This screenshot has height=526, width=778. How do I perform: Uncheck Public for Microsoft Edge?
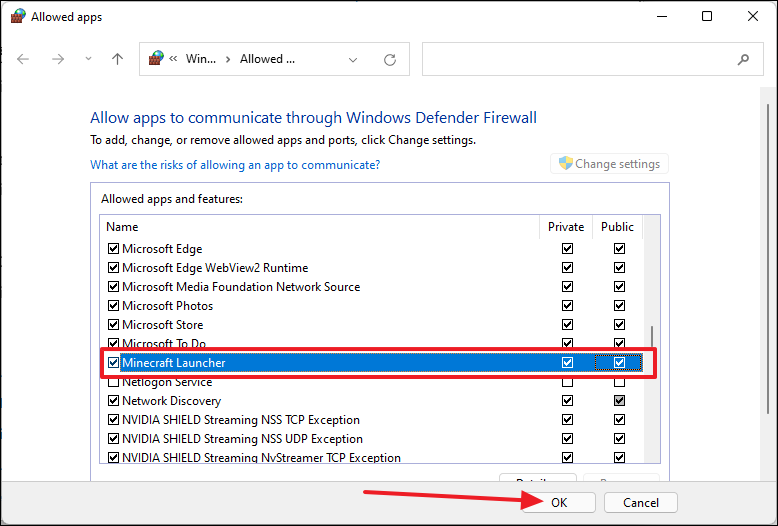pos(619,249)
